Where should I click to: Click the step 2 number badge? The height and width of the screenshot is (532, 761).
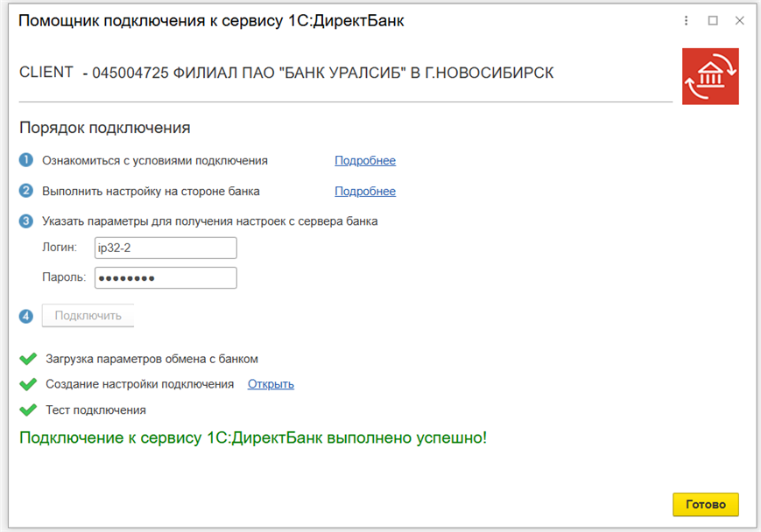(x=26, y=191)
